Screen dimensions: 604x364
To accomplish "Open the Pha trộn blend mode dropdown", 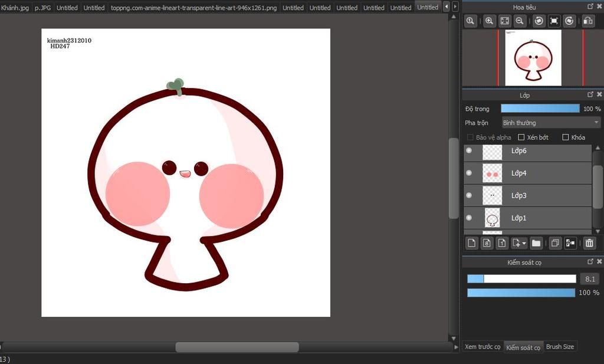I will point(551,123).
